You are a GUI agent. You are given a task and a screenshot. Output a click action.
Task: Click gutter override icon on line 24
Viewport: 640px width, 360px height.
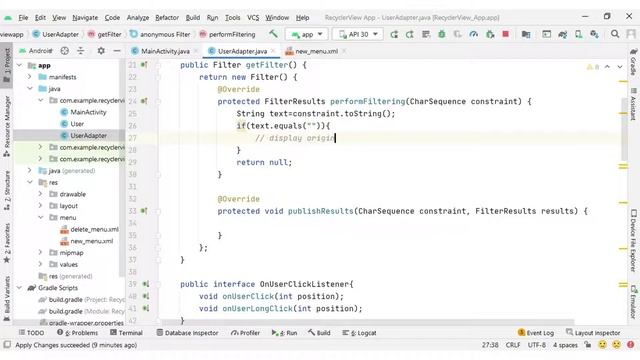tap(144, 101)
